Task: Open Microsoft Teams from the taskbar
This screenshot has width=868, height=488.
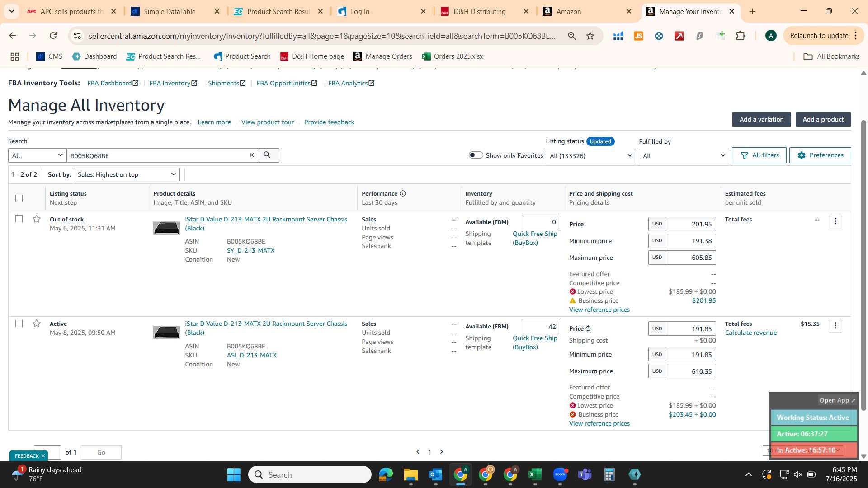Action: click(585, 474)
